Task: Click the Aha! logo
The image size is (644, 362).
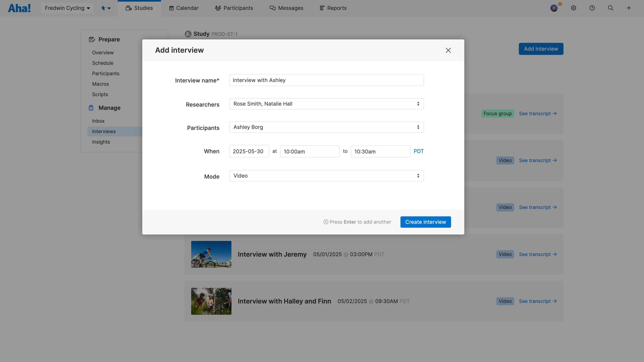Action: 19,8
